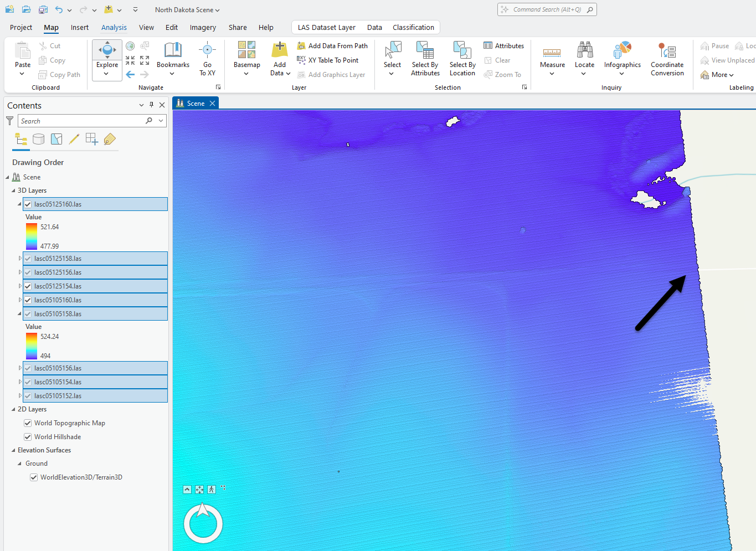Click the Contents pane search field
Image resolution: width=756 pixels, height=551 pixels.
81,121
